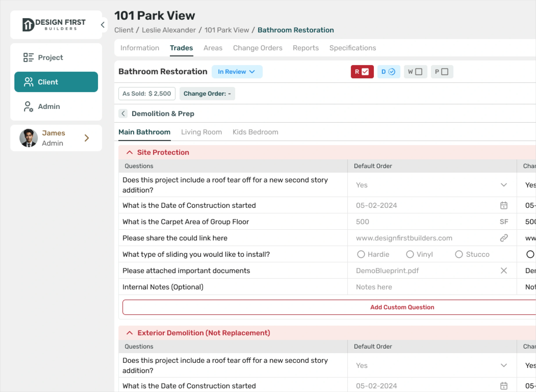Open the Living Room area tab
536x392 pixels.
[201, 132]
